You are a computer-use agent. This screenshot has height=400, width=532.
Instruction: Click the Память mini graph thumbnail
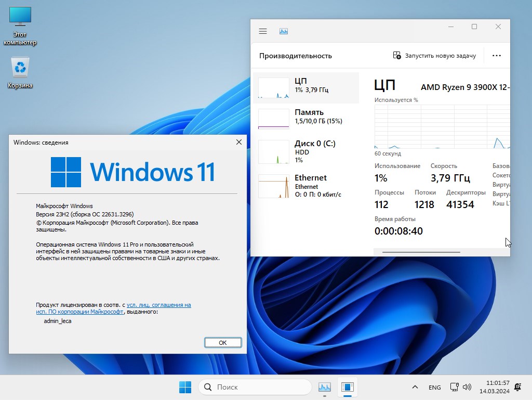coord(273,119)
